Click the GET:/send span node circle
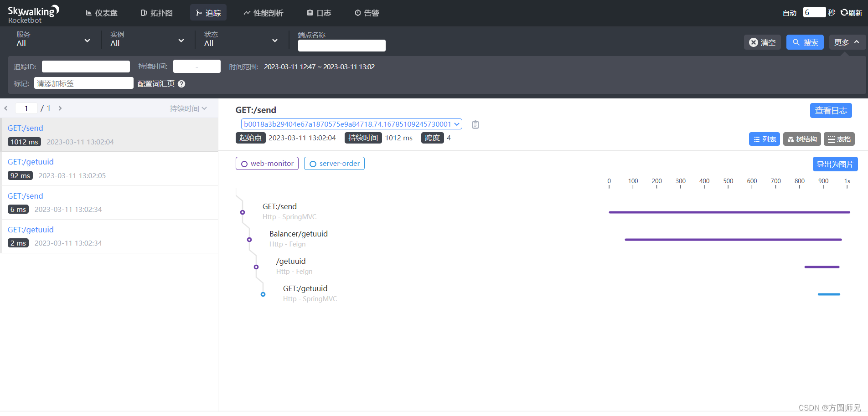 coord(243,212)
